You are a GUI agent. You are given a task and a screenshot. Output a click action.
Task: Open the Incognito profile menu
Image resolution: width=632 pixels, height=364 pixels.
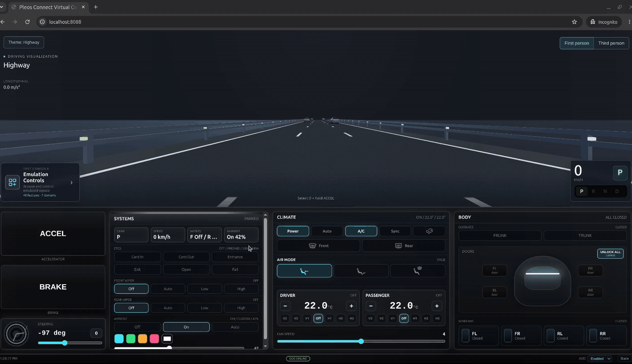pos(604,22)
